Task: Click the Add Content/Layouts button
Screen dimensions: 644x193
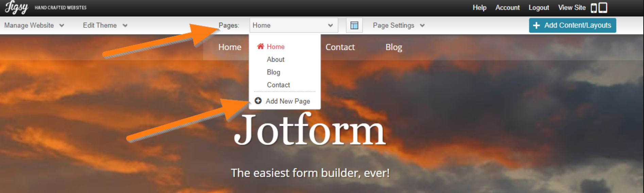Action: coord(573,25)
